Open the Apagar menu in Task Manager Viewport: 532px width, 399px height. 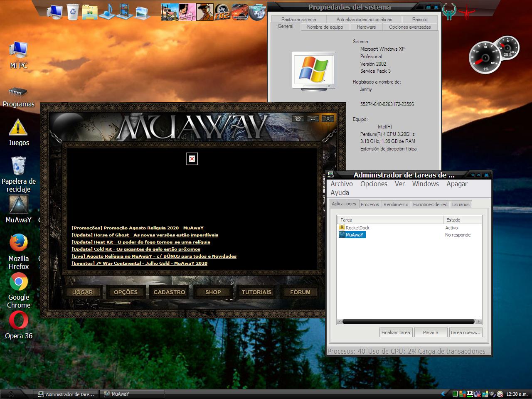point(457,184)
